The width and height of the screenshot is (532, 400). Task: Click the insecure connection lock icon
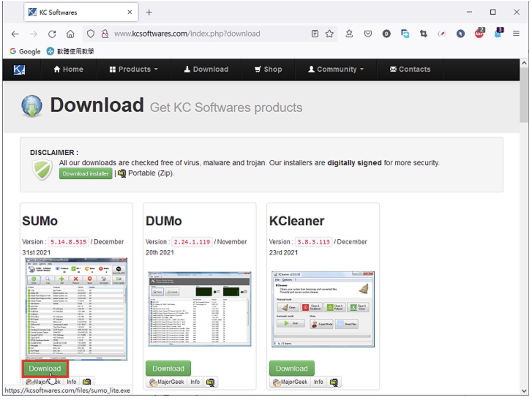105,34
